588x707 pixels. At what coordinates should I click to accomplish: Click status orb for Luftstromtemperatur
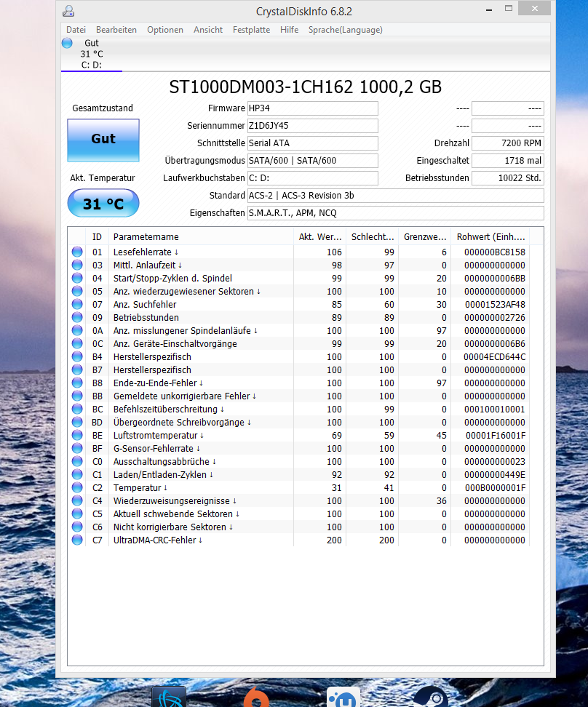[77, 435]
